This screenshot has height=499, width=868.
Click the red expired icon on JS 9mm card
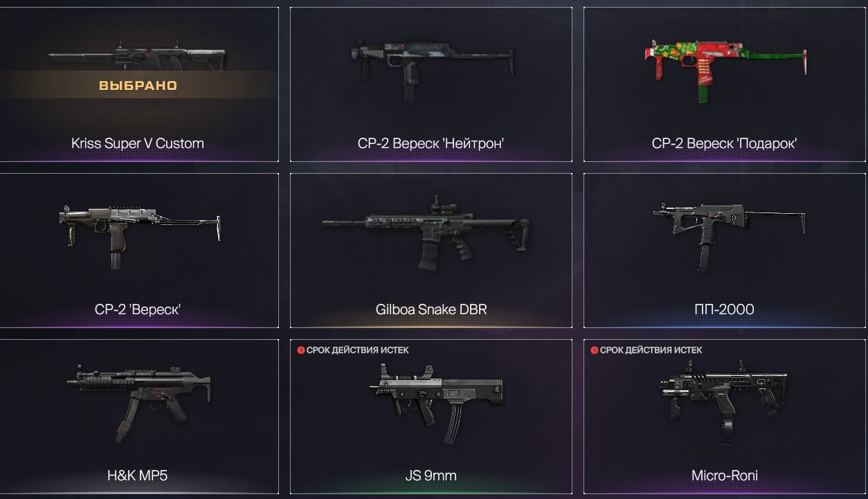[300, 350]
